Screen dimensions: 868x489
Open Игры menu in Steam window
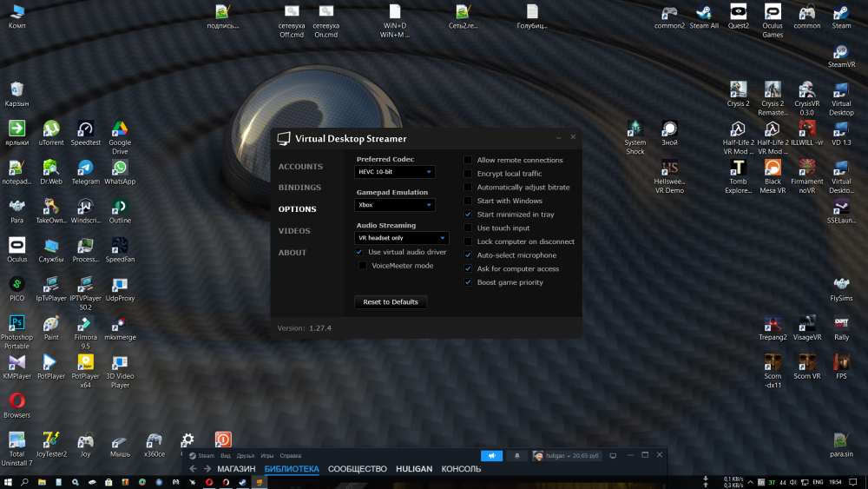point(266,456)
